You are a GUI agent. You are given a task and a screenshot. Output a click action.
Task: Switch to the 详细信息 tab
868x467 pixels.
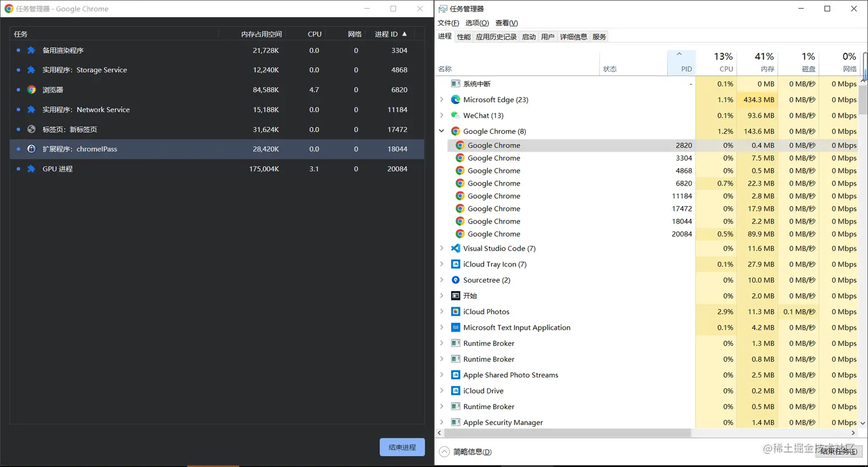coord(573,37)
